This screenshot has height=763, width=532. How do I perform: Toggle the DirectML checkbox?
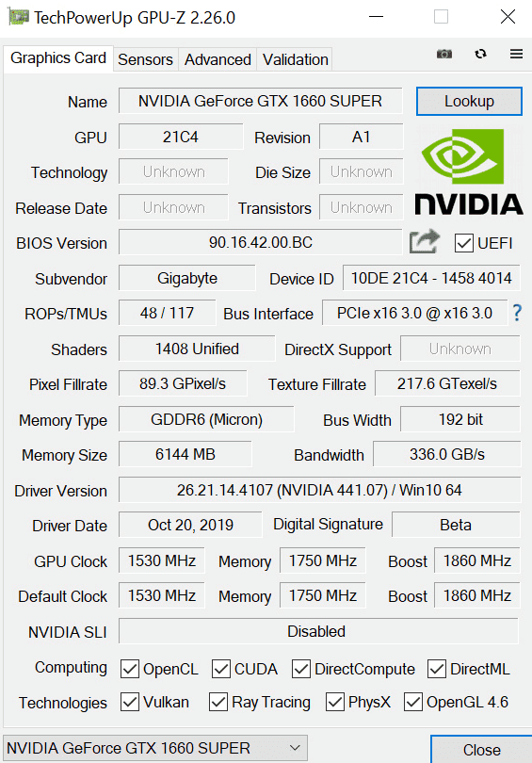(x=437, y=669)
